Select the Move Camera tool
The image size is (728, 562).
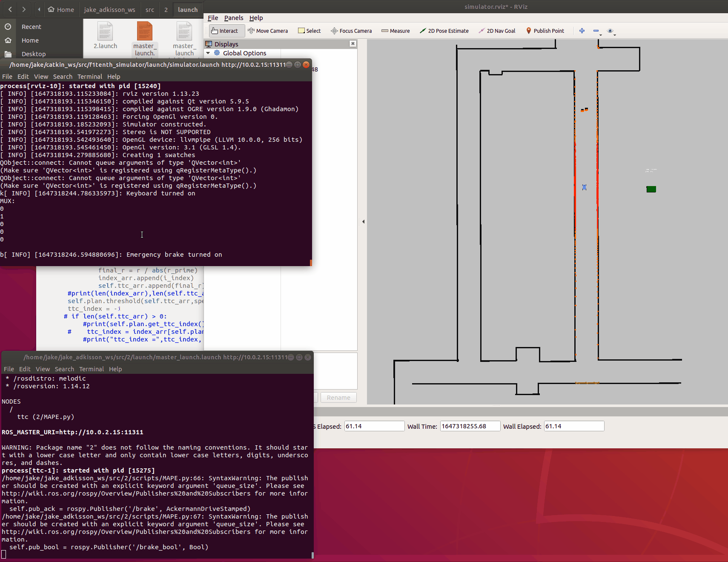tap(268, 31)
